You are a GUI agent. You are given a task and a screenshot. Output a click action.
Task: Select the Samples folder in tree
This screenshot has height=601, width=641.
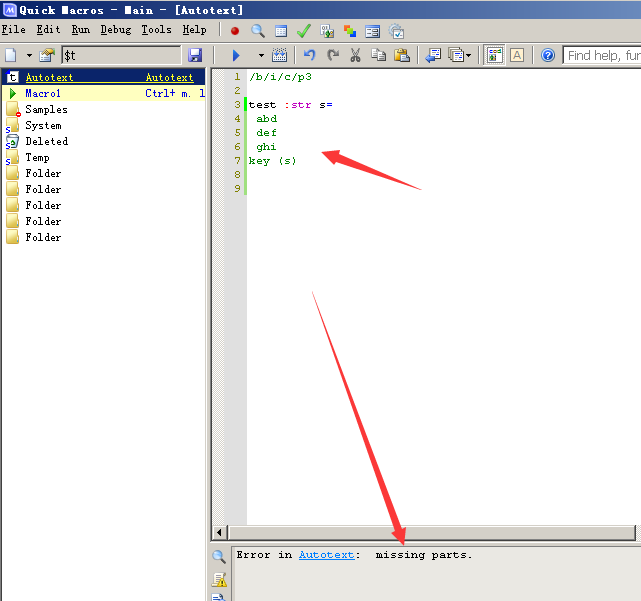pyautogui.click(x=46, y=109)
